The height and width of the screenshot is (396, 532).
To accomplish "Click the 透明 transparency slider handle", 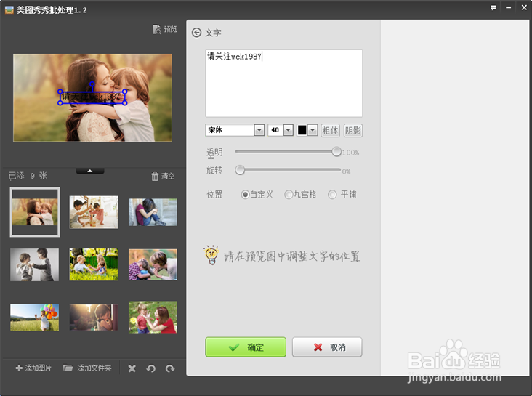I will coord(336,152).
